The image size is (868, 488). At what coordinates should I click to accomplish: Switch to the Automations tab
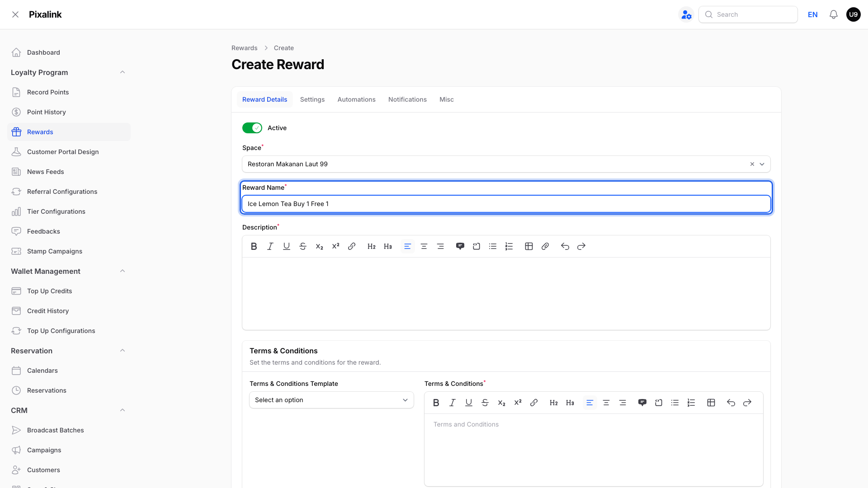click(356, 99)
